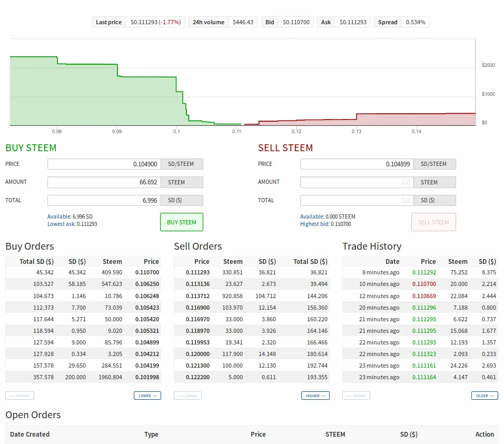Click trade history price 0.111161
Viewport: 504px width, 444px height.
(424, 365)
